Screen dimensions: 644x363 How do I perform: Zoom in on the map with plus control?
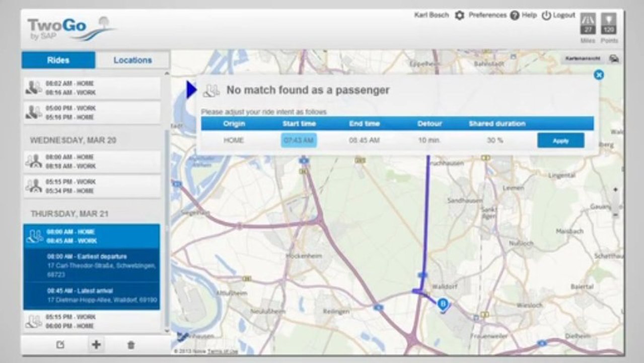[x=615, y=190]
